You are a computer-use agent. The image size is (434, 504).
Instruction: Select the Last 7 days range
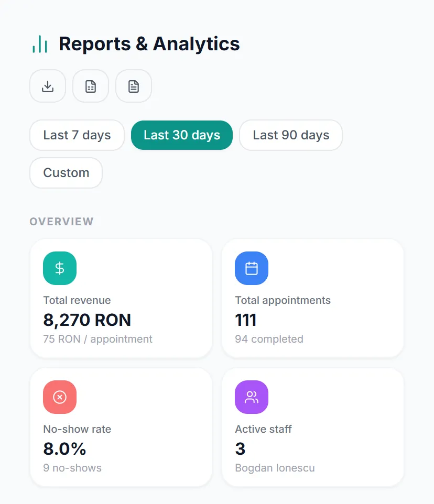(77, 135)
